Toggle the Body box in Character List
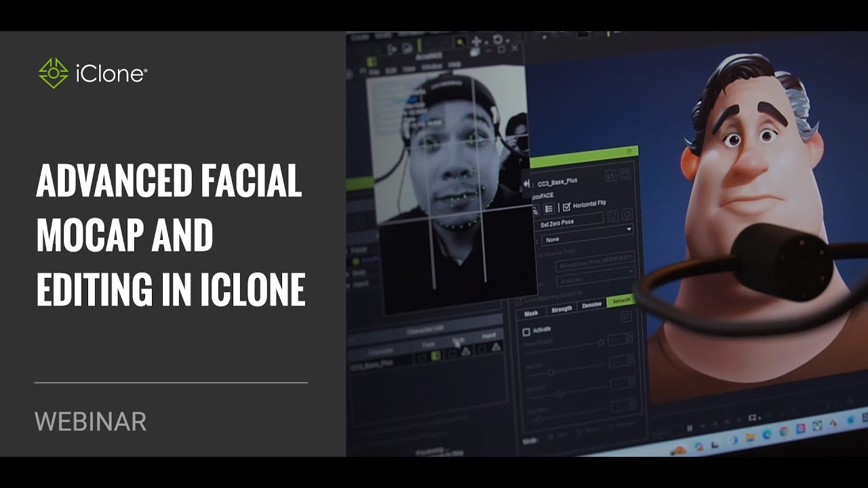This screenshot has height=488, width=868. tap(453, 353)
